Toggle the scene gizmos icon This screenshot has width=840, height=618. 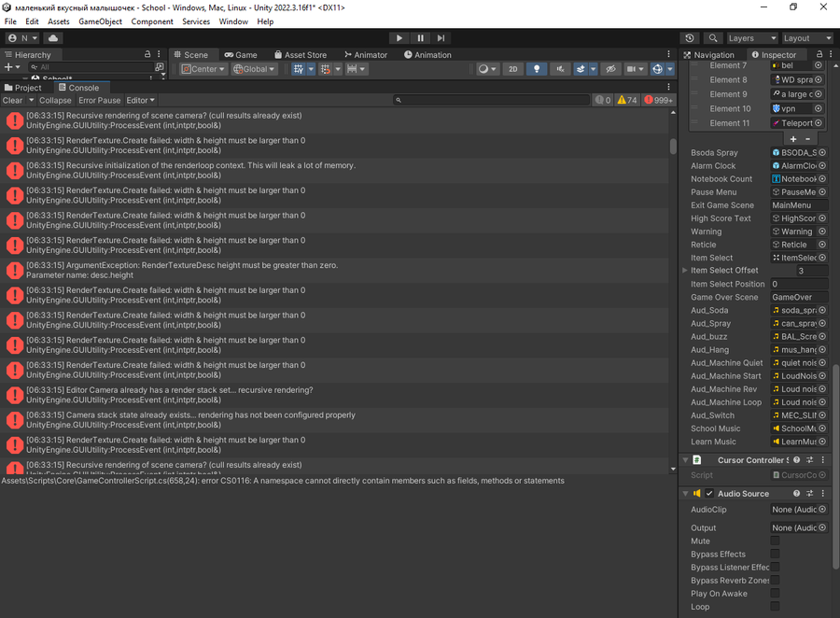[657, 69]
